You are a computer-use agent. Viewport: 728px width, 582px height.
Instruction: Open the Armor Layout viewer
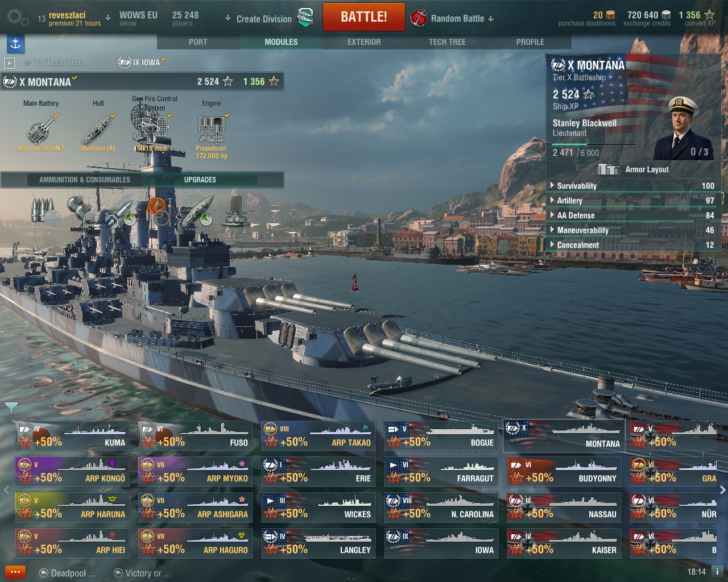tap(633, 169)
